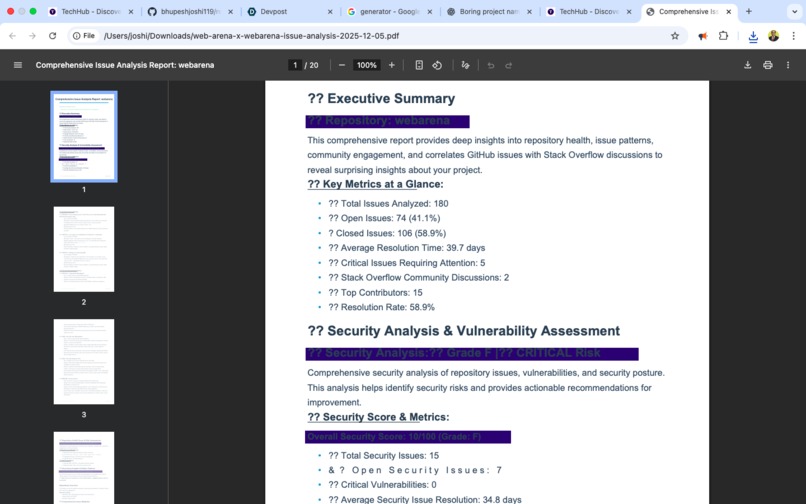Click Security Score & Metrics heading
Image resolution: width=806 pixels, height=504 pixels.
378,417
